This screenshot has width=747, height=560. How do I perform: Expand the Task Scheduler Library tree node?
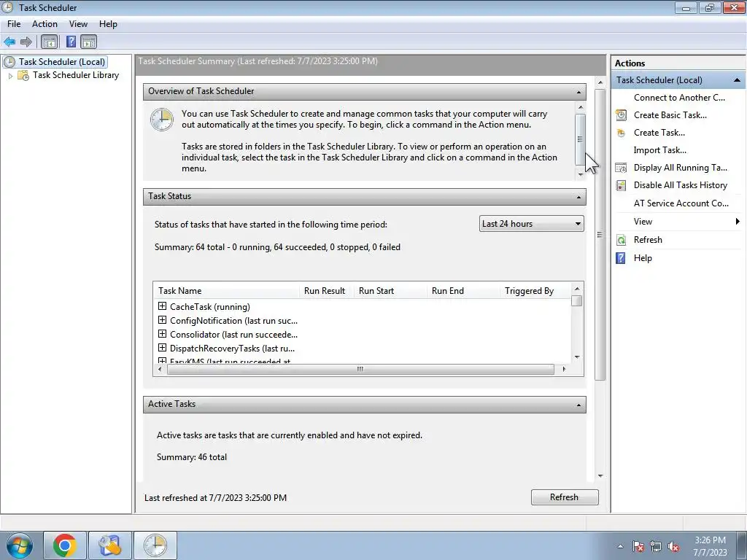(10, 76)
